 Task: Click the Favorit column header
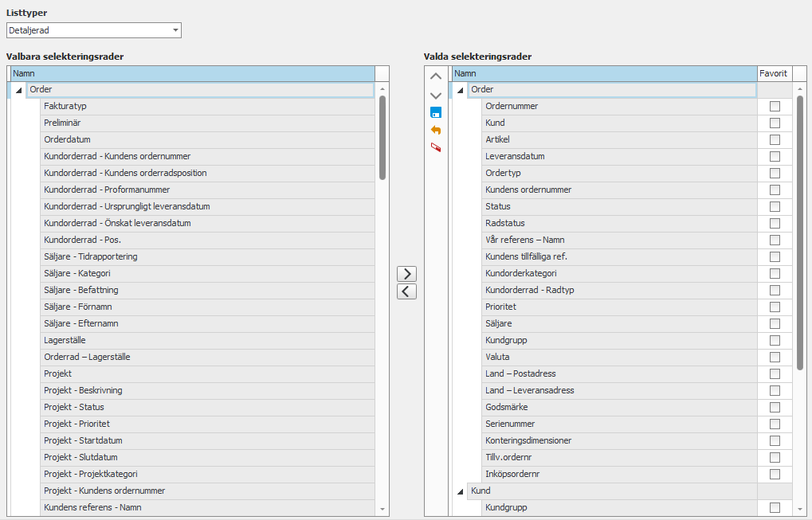(x=773, y=73)
